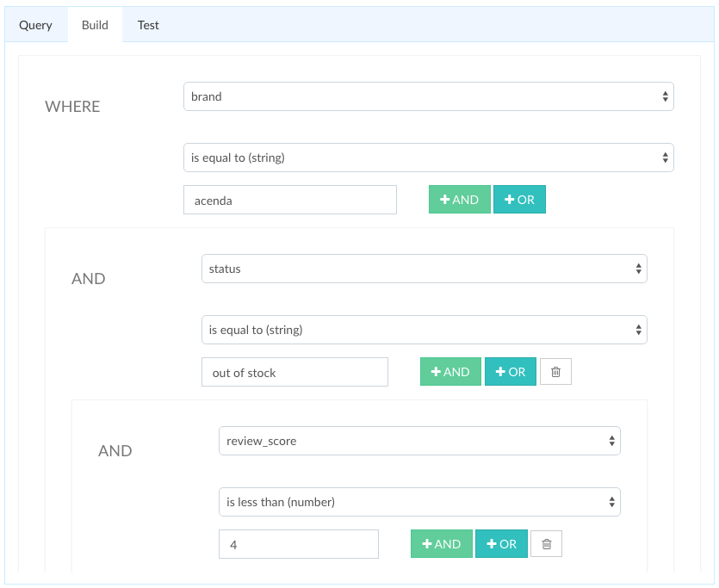Add AND condition to review_score row
The height and width of the screenshot is (588, 719).
[442, 544]
